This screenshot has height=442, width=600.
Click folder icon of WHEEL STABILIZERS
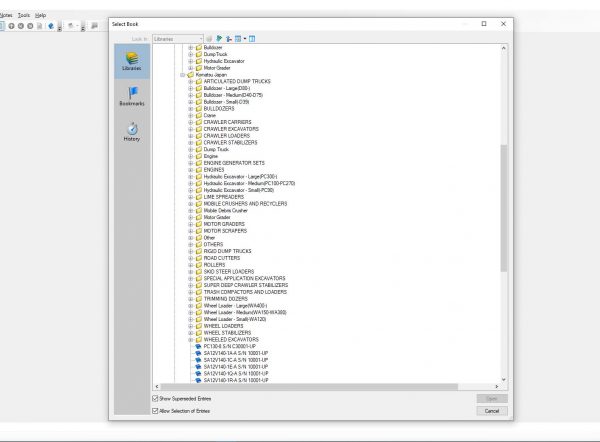pyautogui.click(x=199, y=333)
